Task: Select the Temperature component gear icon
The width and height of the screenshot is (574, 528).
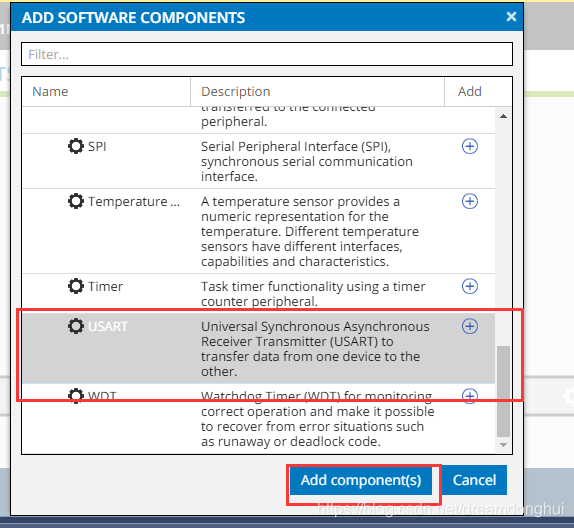Action: 76,201
